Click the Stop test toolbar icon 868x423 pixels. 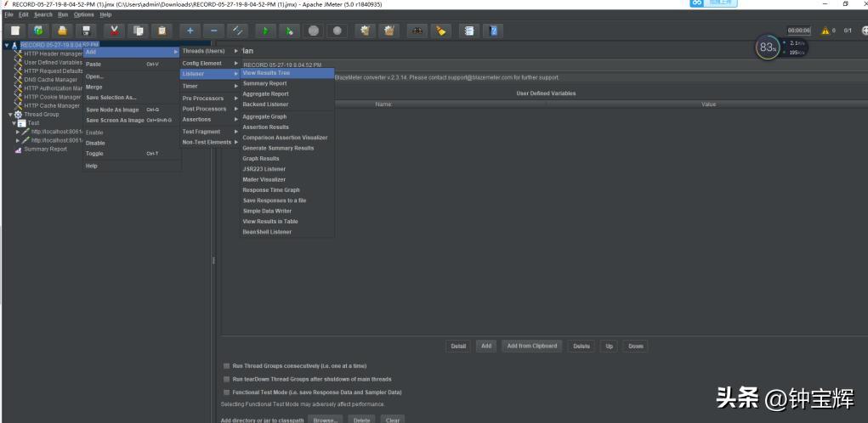[314, 31]
